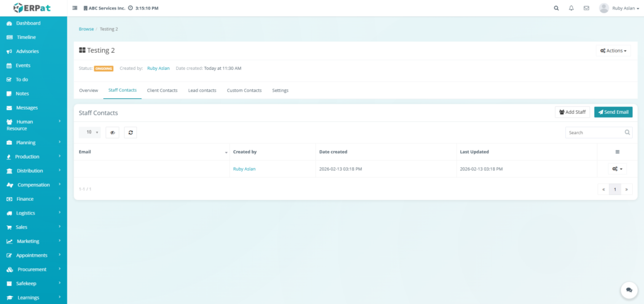Expand the Actions dropdown

613,50
